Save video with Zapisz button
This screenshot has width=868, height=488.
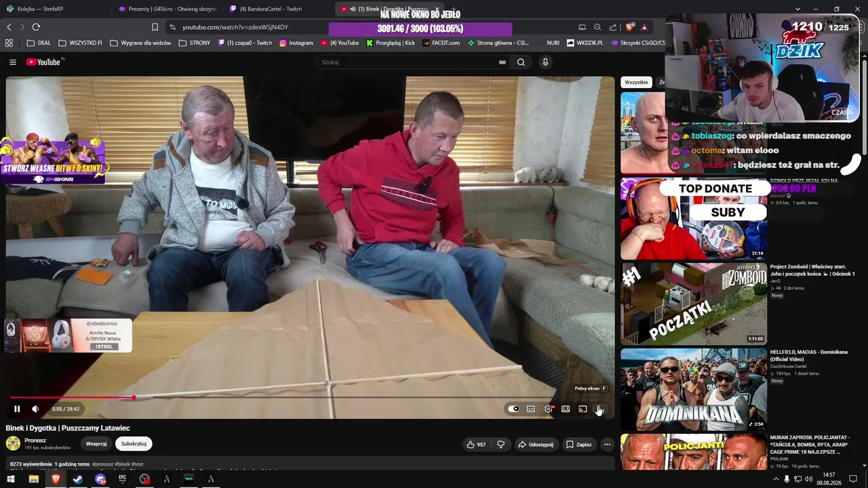click(578, 445)
